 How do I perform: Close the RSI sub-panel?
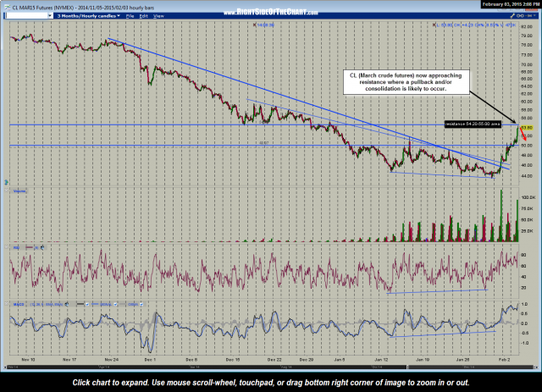6,247
